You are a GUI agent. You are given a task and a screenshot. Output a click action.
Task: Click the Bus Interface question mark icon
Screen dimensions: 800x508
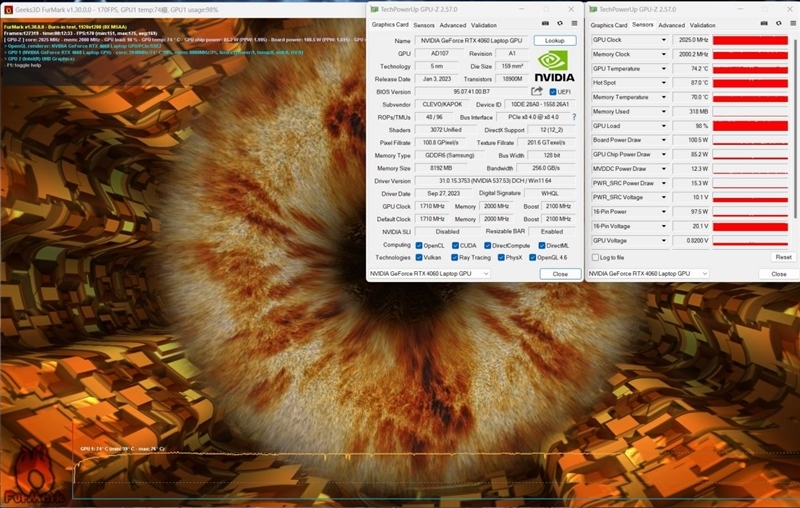click(573, 117)
